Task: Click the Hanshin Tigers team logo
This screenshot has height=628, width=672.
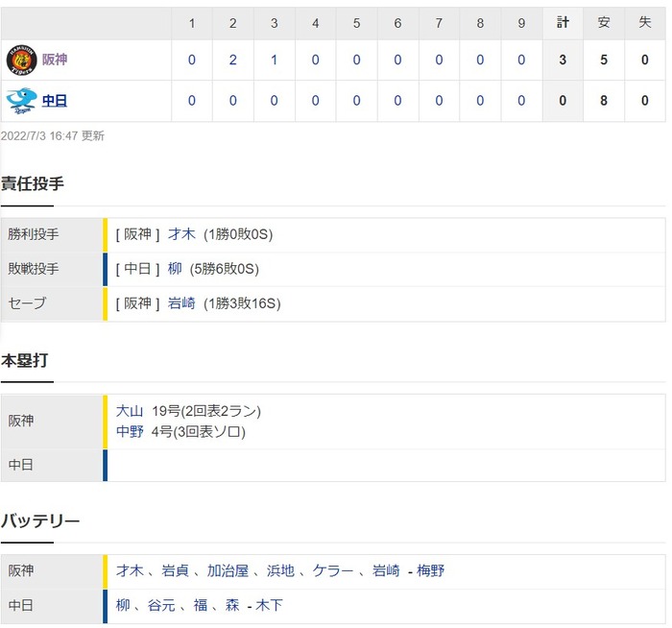Action: 21,60
